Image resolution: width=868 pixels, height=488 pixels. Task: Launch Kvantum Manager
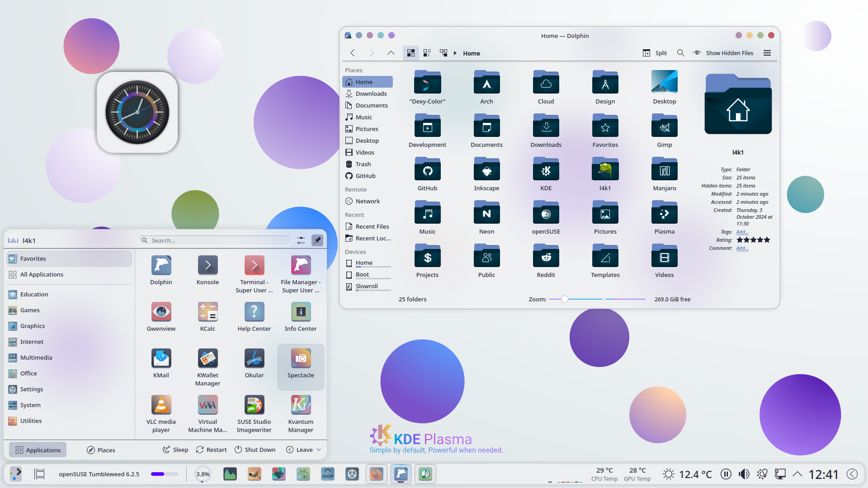click(x=301, y=414)
